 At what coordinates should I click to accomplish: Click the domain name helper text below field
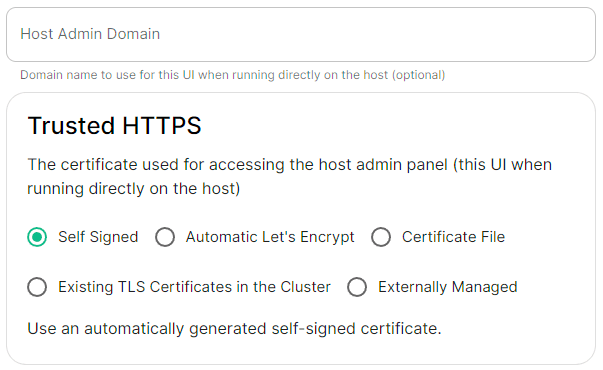click(233, 75)
